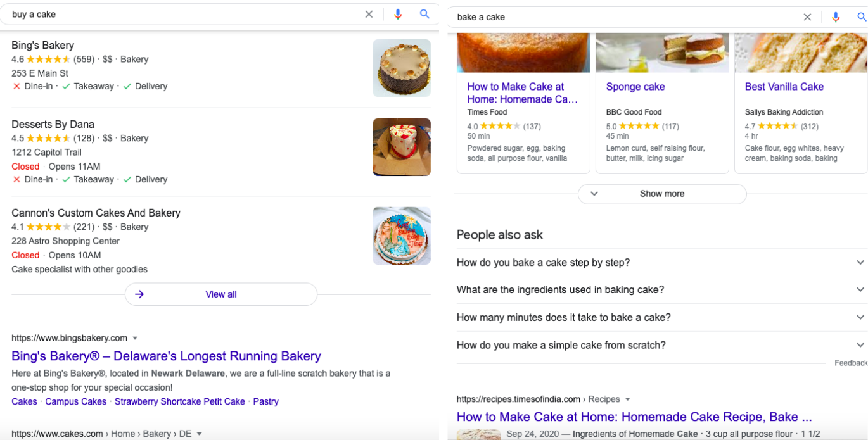Click the Feedback link under People also ask

tap(851, 363)
